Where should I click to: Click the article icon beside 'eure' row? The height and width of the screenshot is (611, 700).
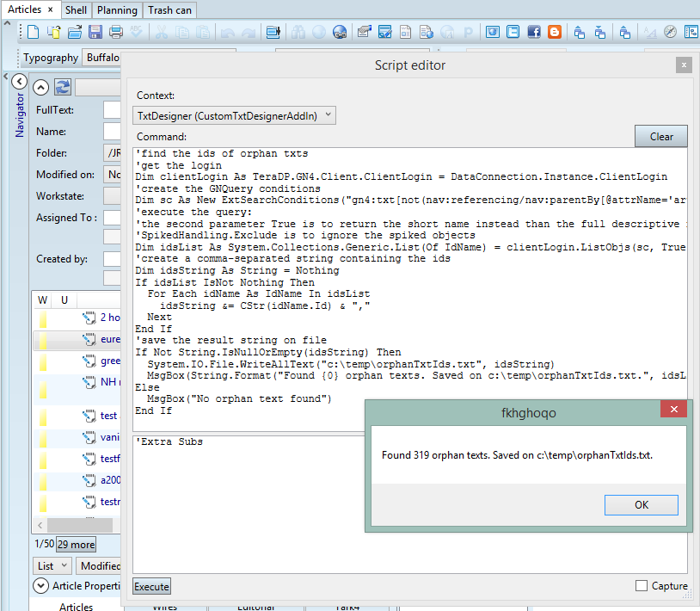[x=89, y=340]
